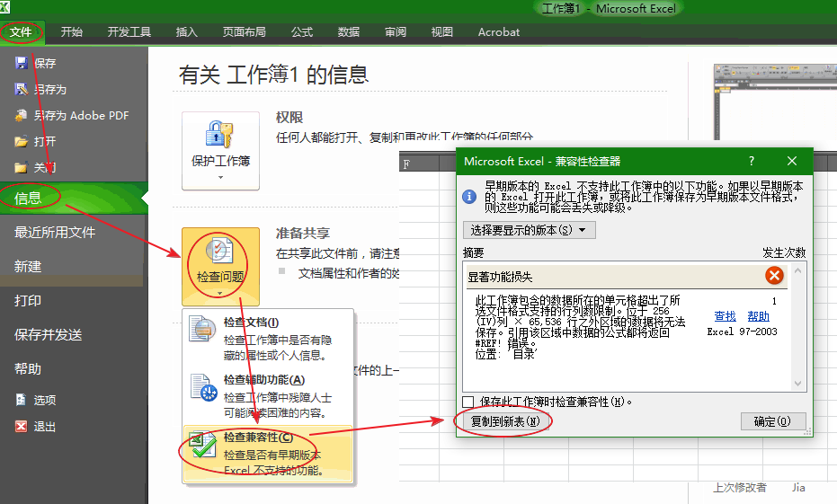Viewport: 837px width, 504px height.
Task: Click the Help (帮助) link in dialog
Action: 758,316
